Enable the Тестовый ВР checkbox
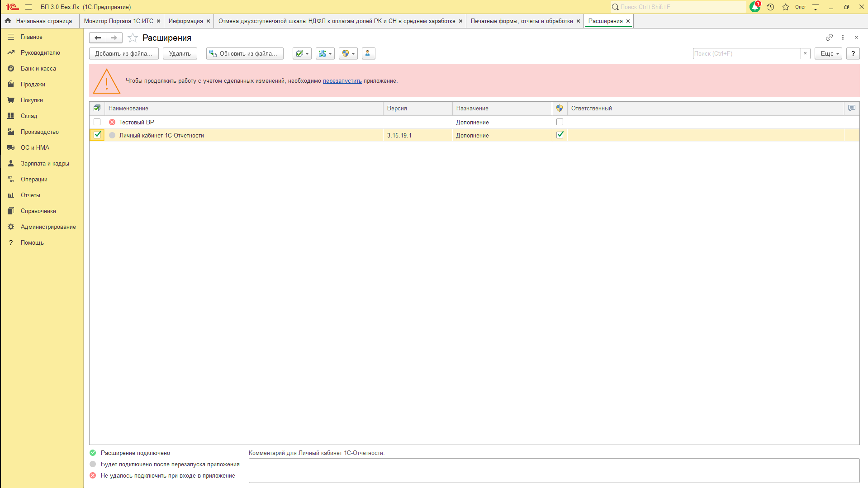The image size is (868, 488). pyautogui.click(x=97, y=122)
